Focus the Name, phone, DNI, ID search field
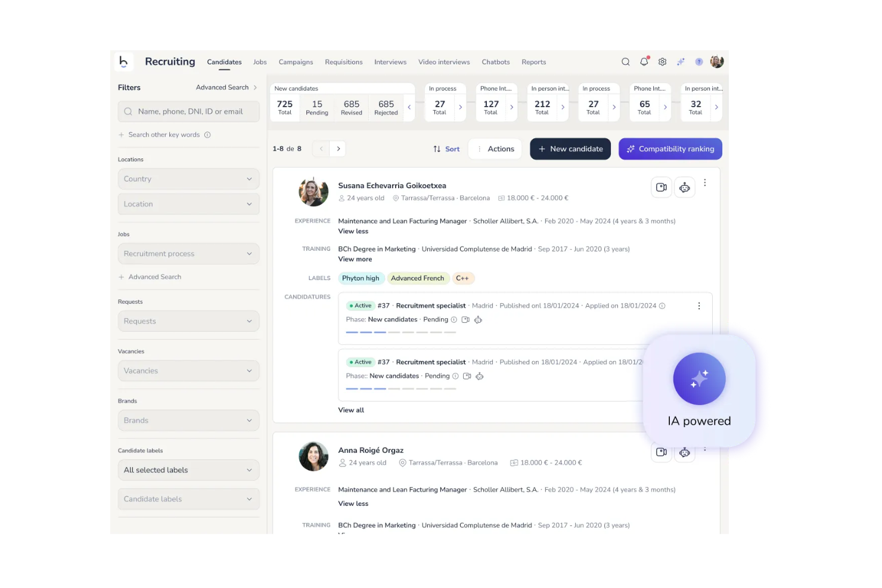Screen dimensions: 882x588 pyautogui.click(x=189, y=111)
